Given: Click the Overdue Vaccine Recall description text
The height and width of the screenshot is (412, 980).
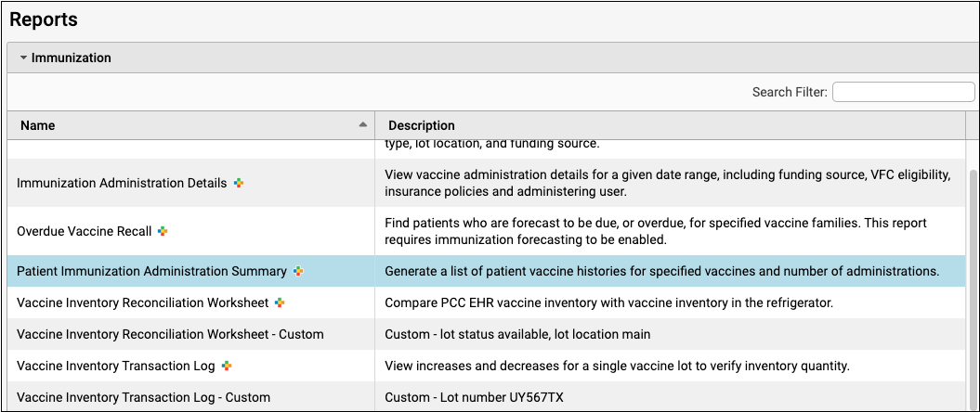Looking at the screenshot, I should (656, 231).
